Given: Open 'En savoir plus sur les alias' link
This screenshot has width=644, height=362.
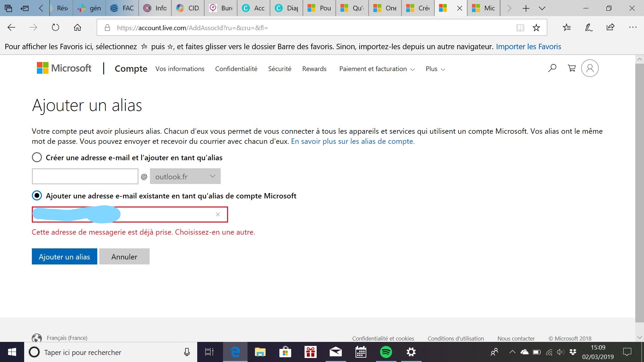Looking at the screenshot, I should (x=353, y=141).
